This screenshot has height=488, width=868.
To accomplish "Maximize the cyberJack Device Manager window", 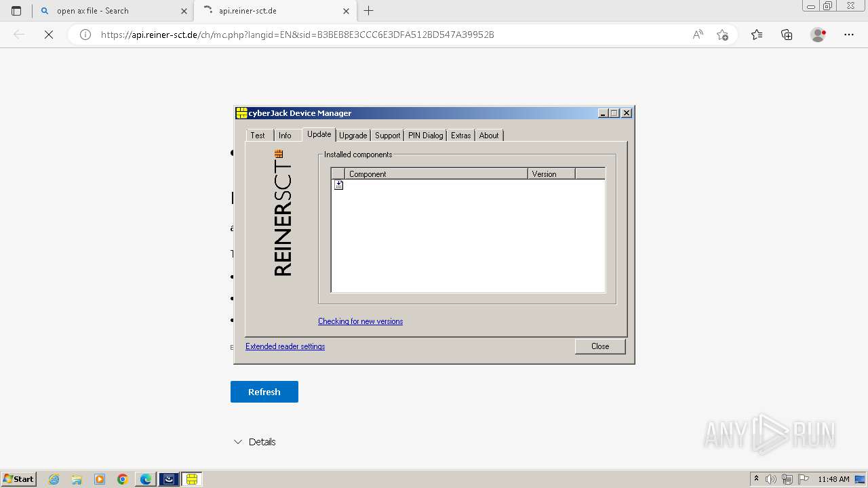I will (x=614, y=113).
